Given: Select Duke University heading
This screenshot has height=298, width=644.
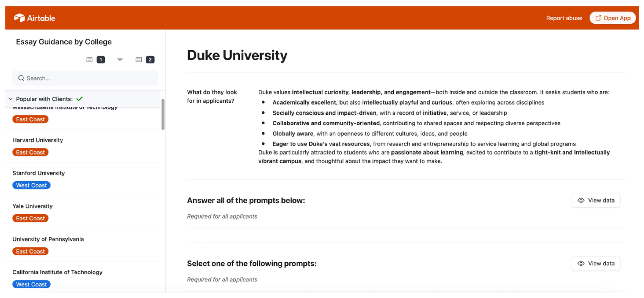Looking at the screenshot, I should [x=237, y=55].
